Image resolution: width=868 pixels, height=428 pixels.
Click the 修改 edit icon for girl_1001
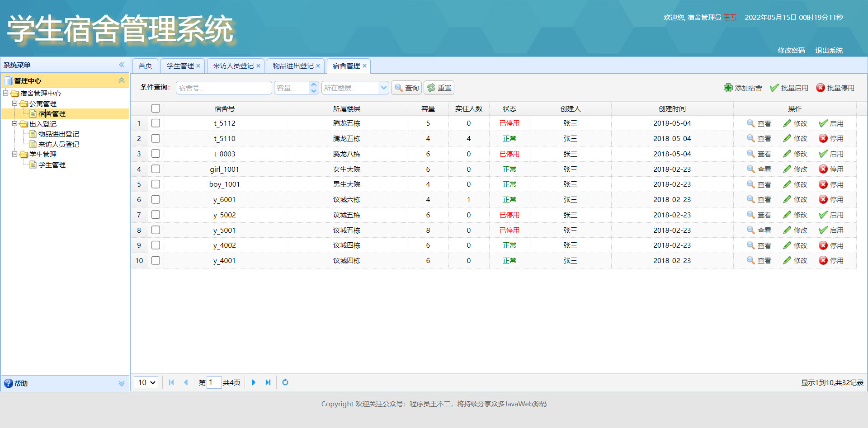point(788,169)
